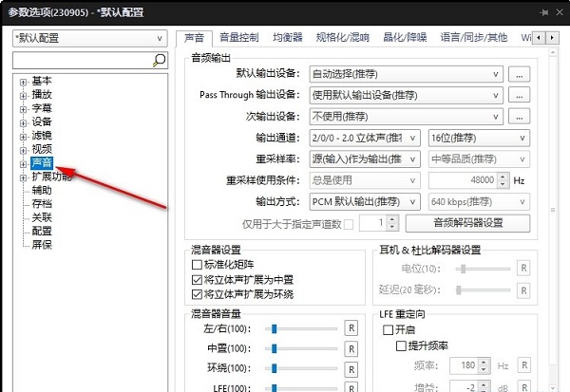Screen dimensions: 570x392
Task: Open the 输出方式 PCM dropdown
Action: [x=365, y=201]
